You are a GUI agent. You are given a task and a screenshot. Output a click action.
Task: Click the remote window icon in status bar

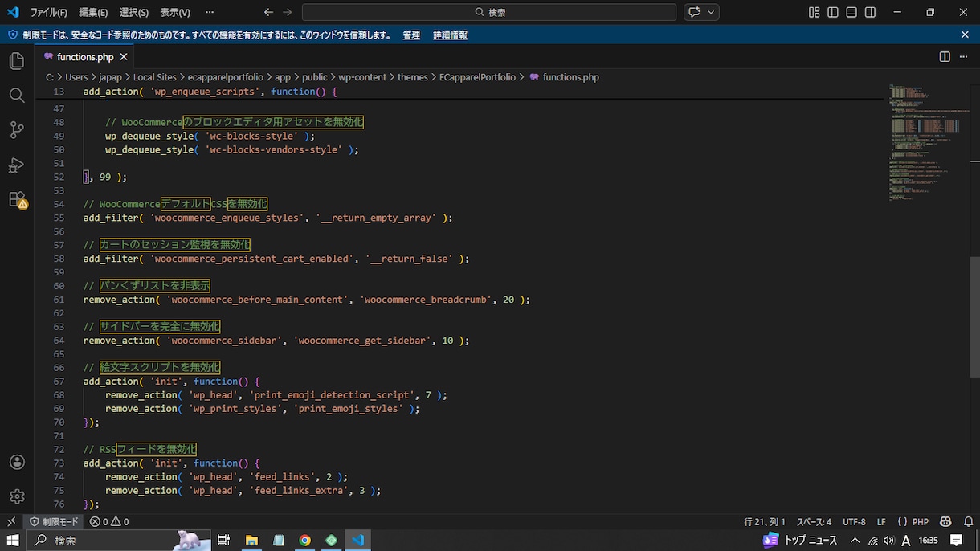11,522
